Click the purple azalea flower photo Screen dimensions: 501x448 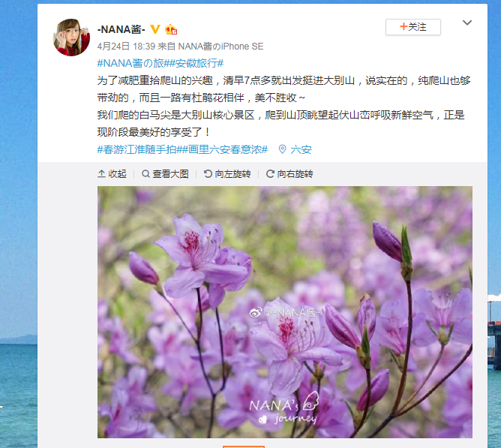click(x=285, y=311)
